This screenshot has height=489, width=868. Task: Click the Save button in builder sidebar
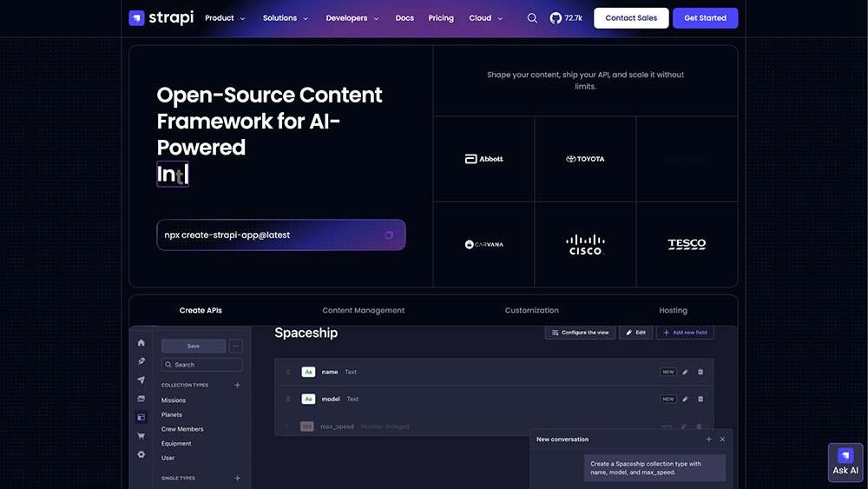(x=194, y=346)
